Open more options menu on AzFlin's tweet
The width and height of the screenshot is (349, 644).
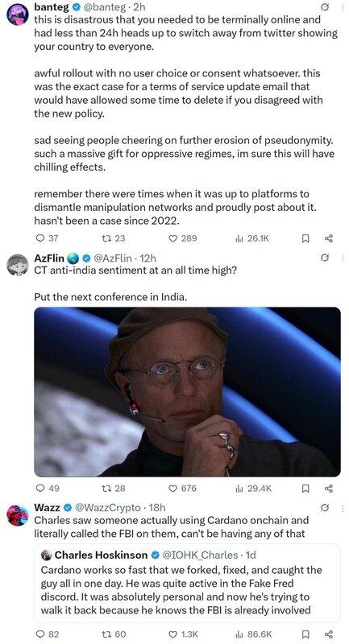tap(343, 258)
